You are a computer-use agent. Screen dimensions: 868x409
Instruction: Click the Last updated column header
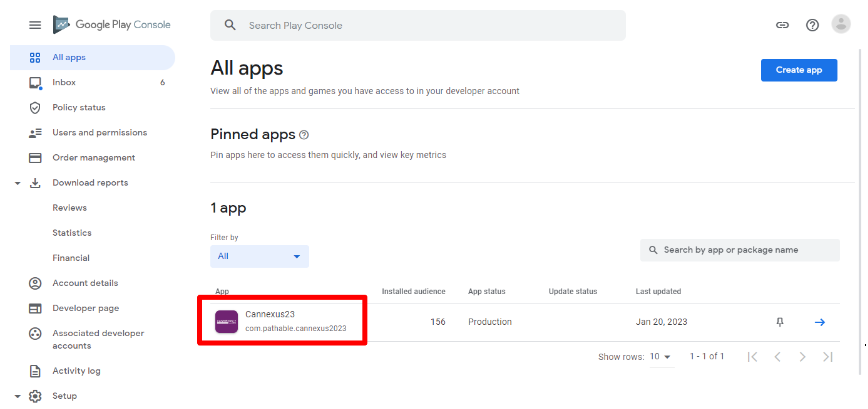pyautogui.click(x=658, y=291)
